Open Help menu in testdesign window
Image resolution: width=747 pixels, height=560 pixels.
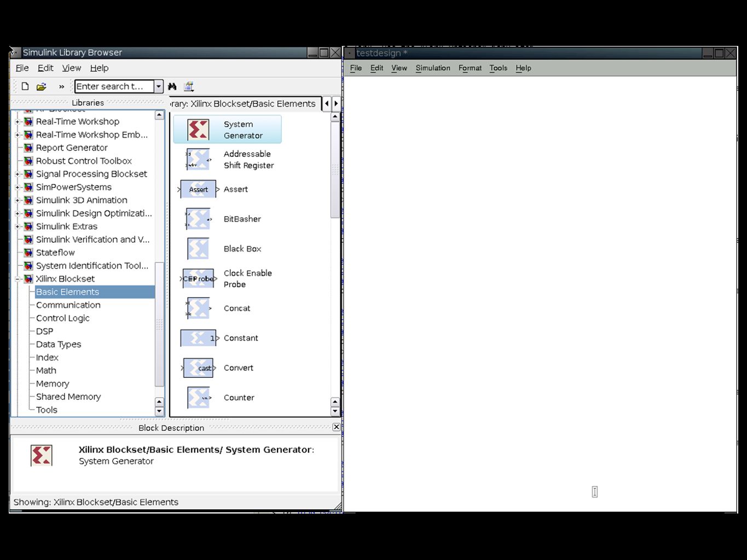(523, 68)
